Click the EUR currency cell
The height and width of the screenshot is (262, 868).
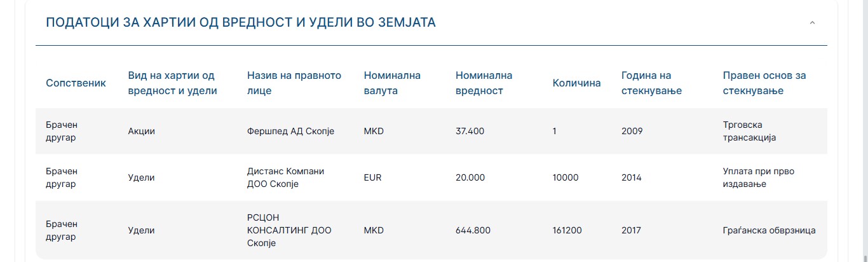pos(373,177)
